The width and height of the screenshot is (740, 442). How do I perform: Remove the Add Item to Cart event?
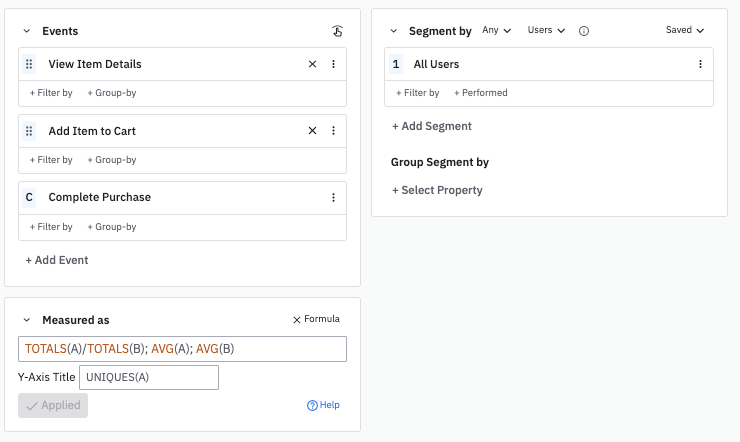[x=312, y=131]
